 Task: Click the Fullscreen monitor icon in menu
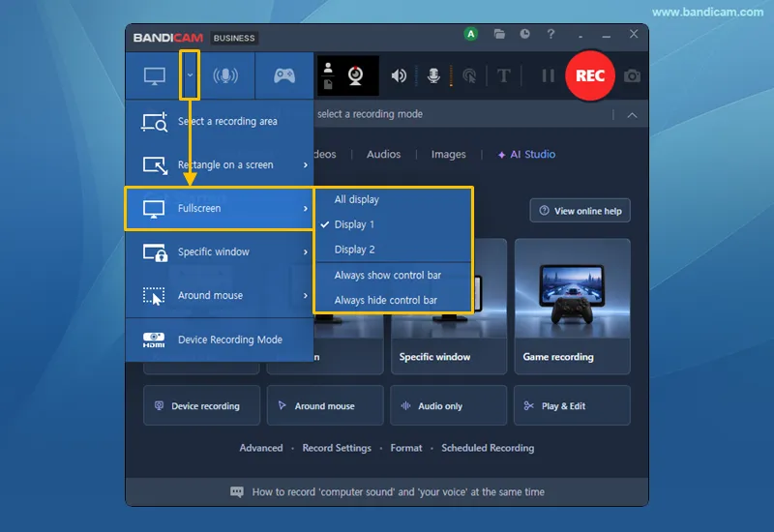154,209
